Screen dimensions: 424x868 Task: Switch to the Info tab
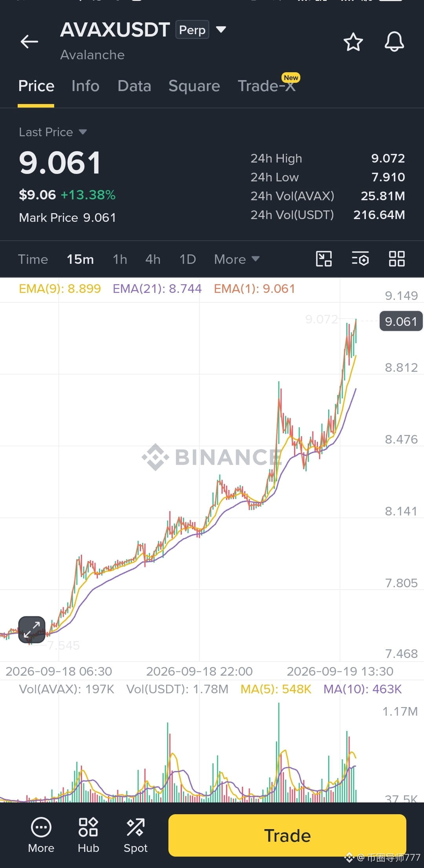[86, 86]
